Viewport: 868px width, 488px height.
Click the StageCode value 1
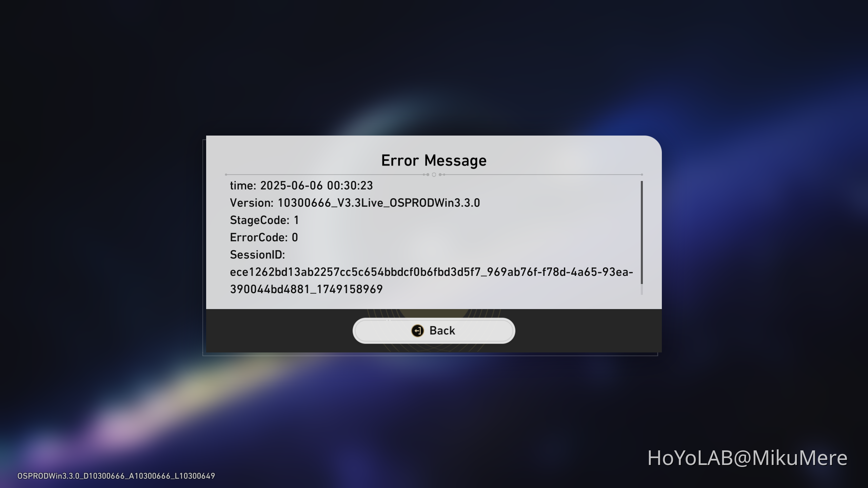click(296, 220)
